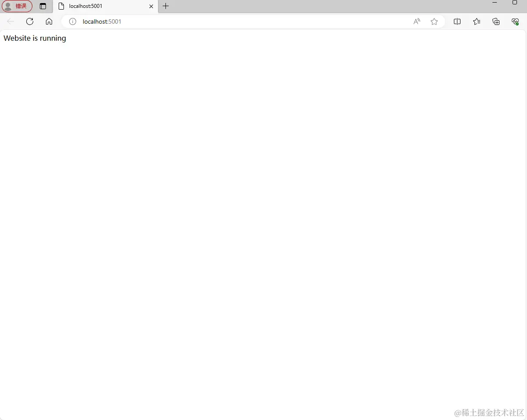Open a new tab with plus button
Image resolution: width=527 pixels, height=420 pixels.
[166, 6]
